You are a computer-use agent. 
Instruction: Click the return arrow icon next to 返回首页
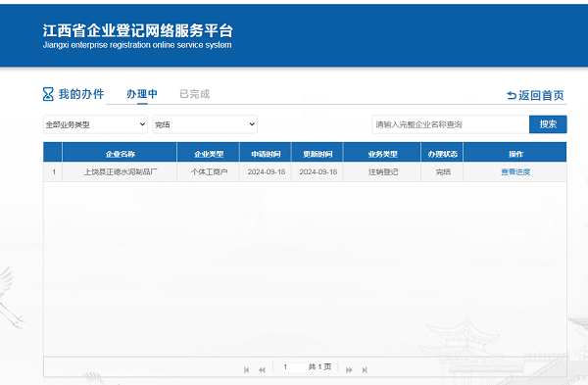coord(512,96)
